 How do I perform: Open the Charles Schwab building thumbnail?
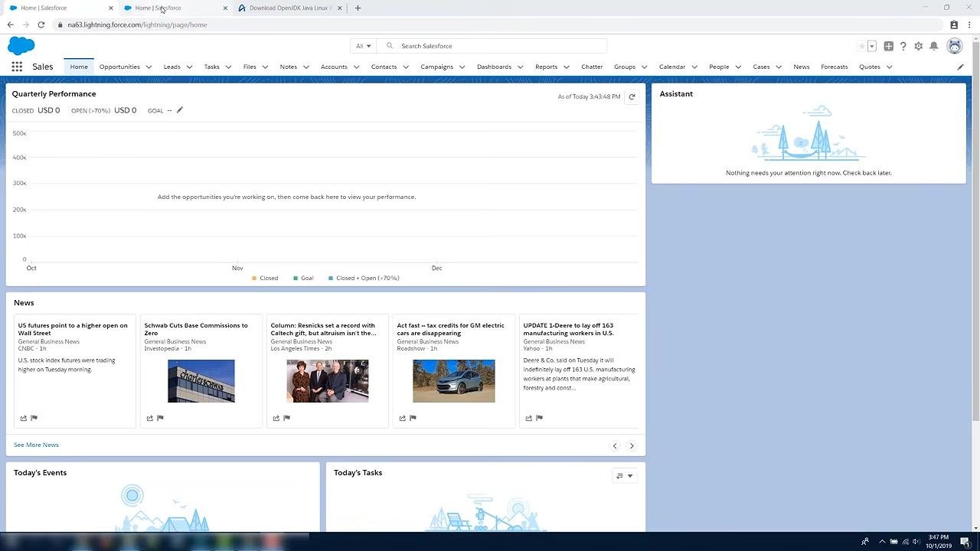click(201, 381)
